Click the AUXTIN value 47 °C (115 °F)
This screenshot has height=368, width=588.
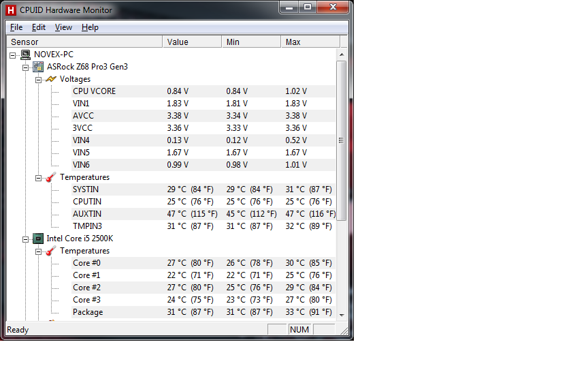tap(192, 214)
